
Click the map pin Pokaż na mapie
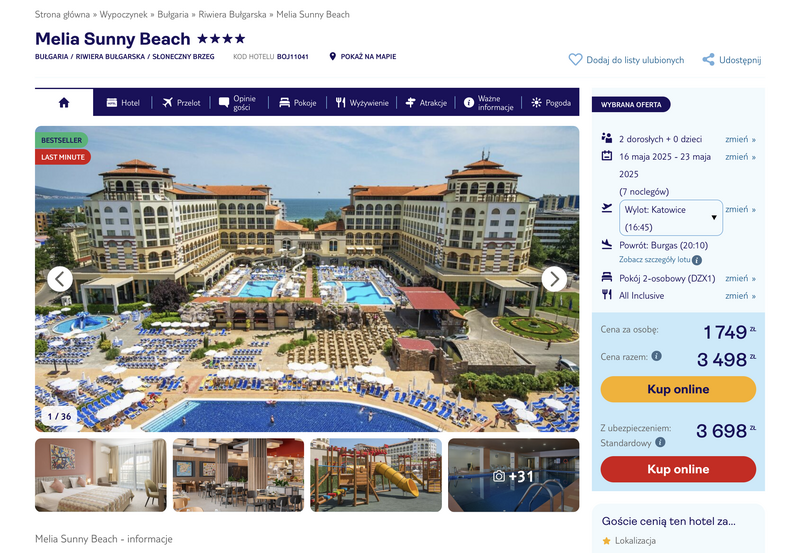pyautogui.click(x=333, y=57)
